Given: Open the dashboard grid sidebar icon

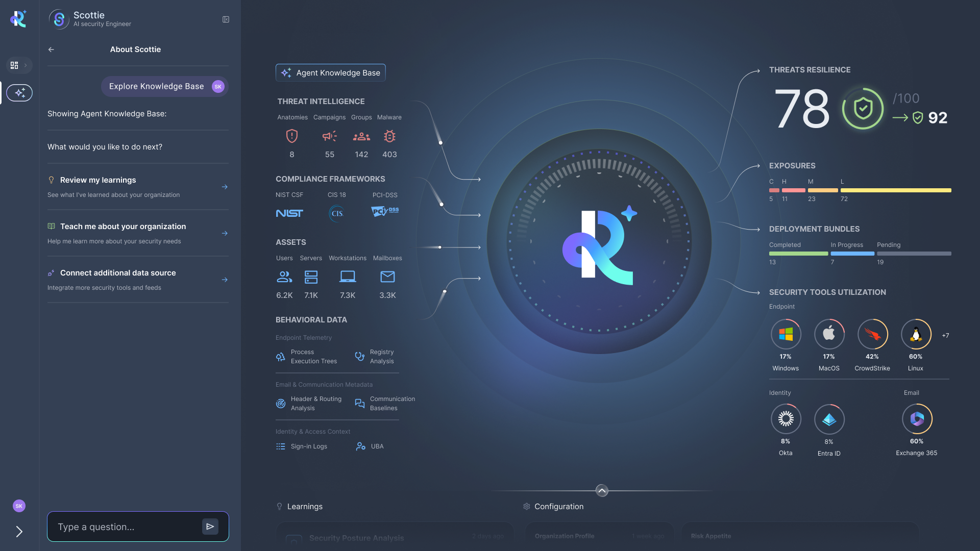Looking at the screenshot, I should coord(14,65).
